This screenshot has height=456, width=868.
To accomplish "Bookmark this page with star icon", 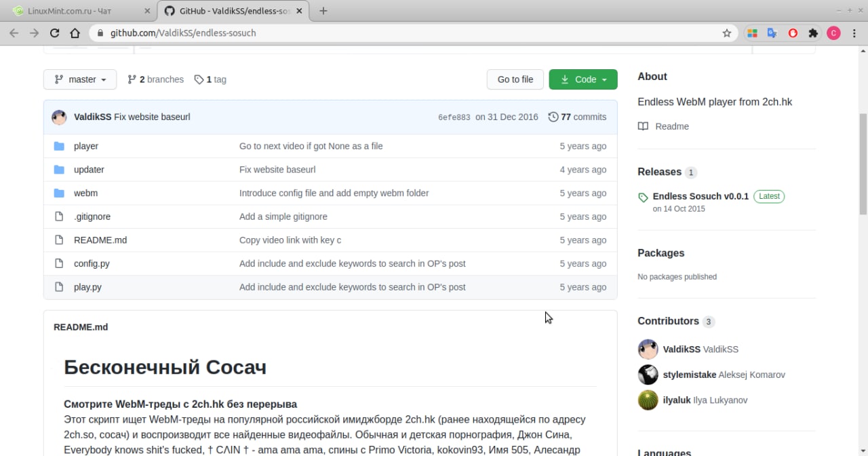I will [x=727, y=33].
